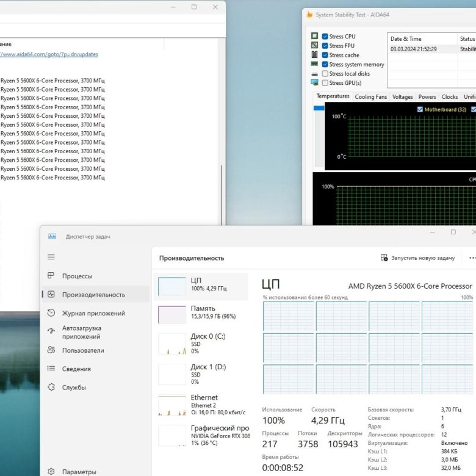Click the Status column header in AIDA64 log
Viewport: 476px width, 476px height.
[x=467, y=39]
